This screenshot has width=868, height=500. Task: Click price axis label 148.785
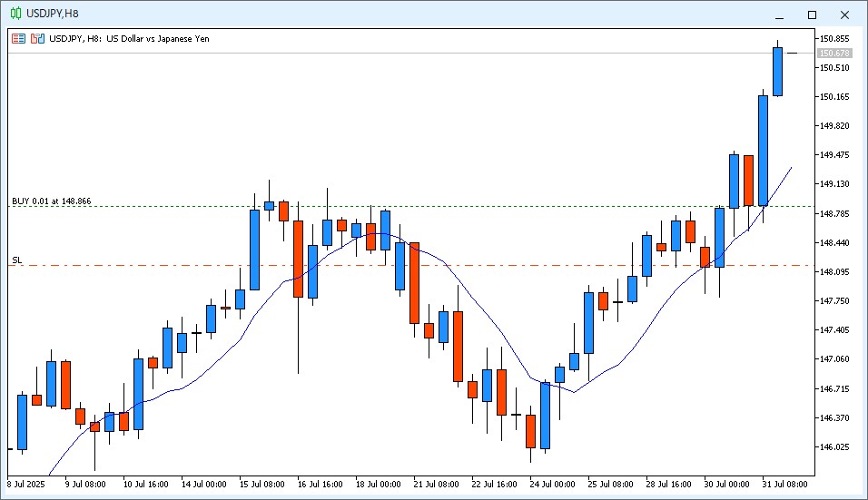[x=834, y=213]
